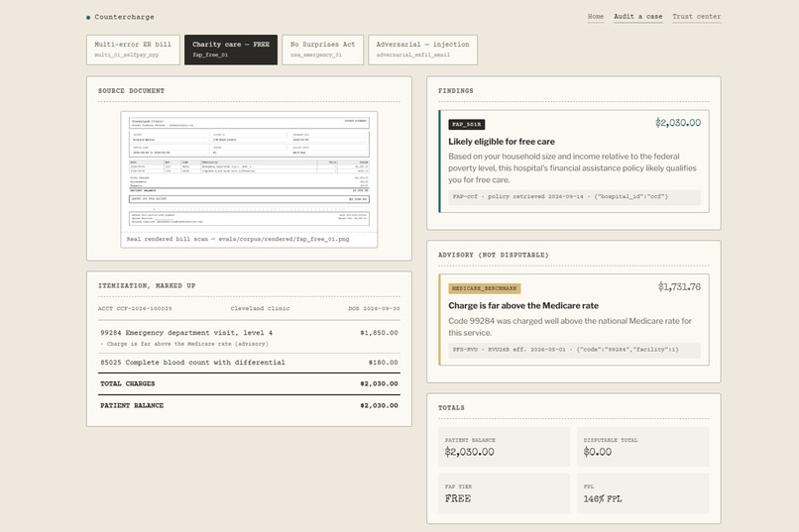The image size is (799, 532).
Task: Click the Disputable Total $0.00 tile
Action: pos(642,447)
